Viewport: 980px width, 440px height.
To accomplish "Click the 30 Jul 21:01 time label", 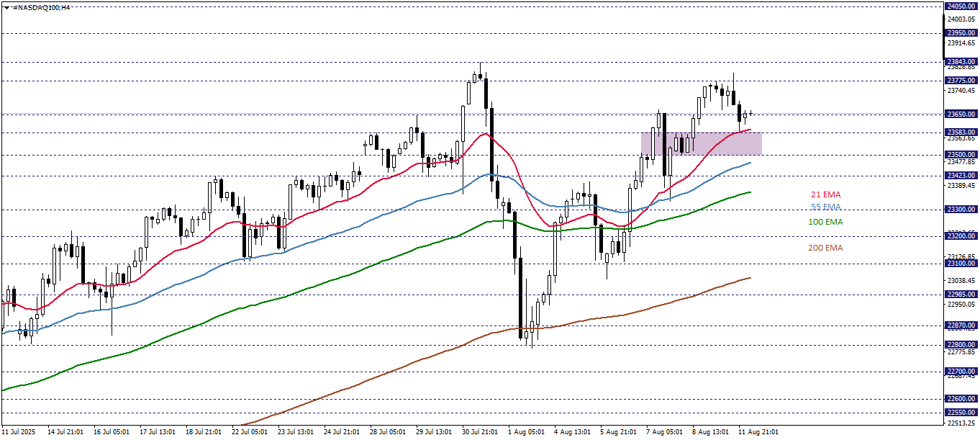I will [478, 432].
